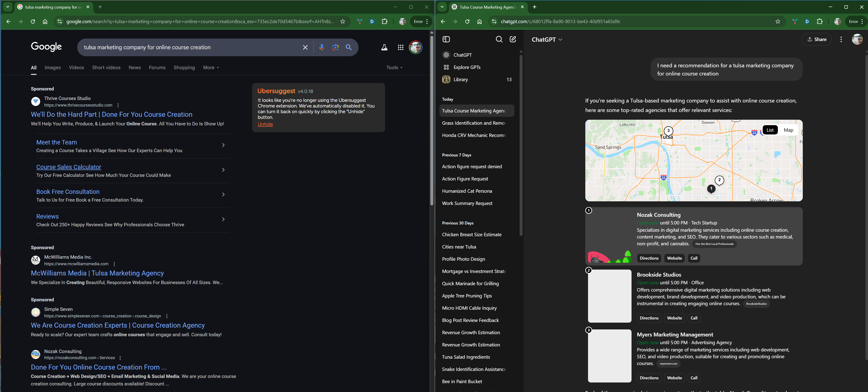868x392 pixels.
Task: Open the Google apps grid icon
Action: [x=401, y=48]
